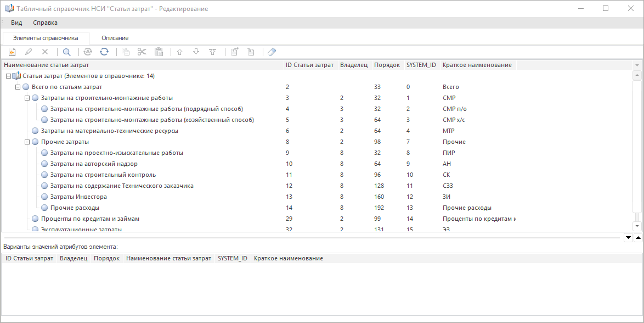Screen dimensions: 644x323
Task: Collapse 'Всего по статьям затрат' tree node
Action: point(18,87)
